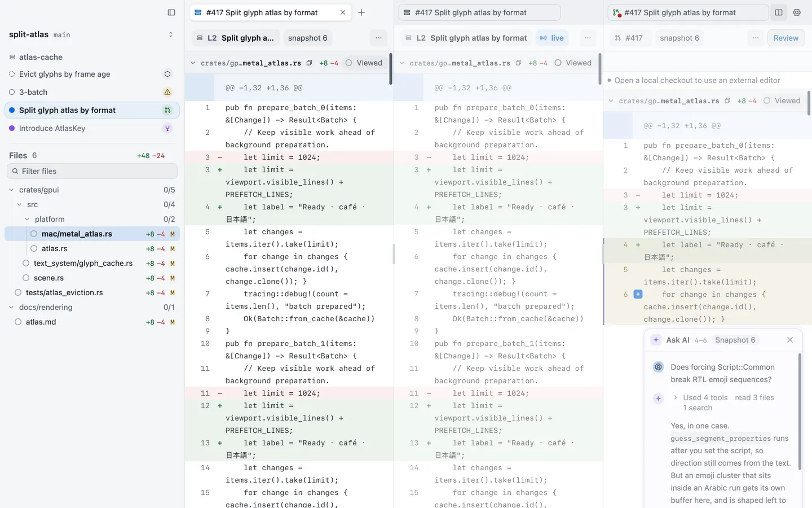
Task: Select the atlas-cache stack header
Action: point(92,57)
